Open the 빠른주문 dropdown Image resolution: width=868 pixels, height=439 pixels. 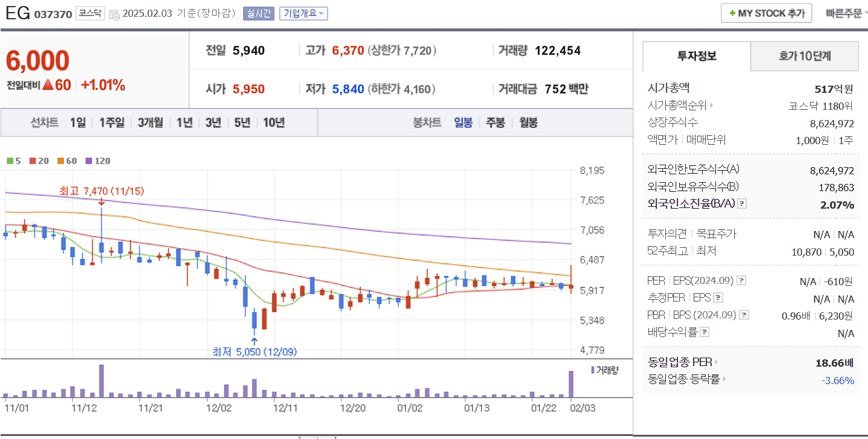tap(847, 13)
